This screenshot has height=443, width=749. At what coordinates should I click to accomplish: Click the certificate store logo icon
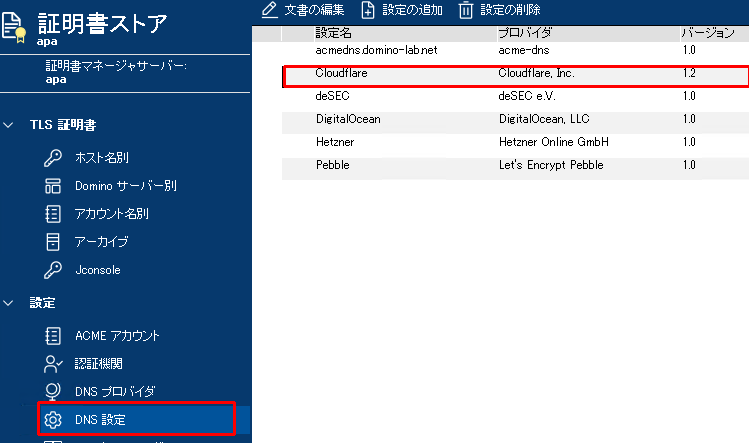[13, 27]
